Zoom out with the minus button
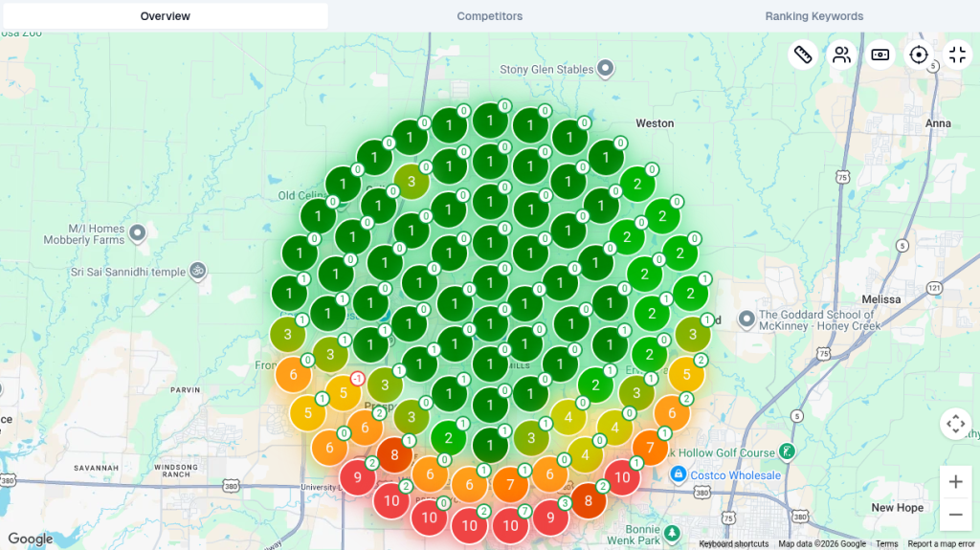The image size is (980, 550). coord(956,515)
